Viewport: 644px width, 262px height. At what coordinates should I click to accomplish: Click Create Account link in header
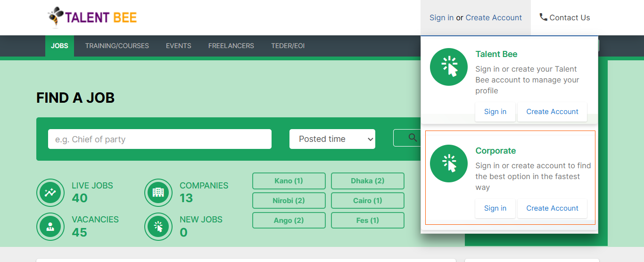point(494,17)
